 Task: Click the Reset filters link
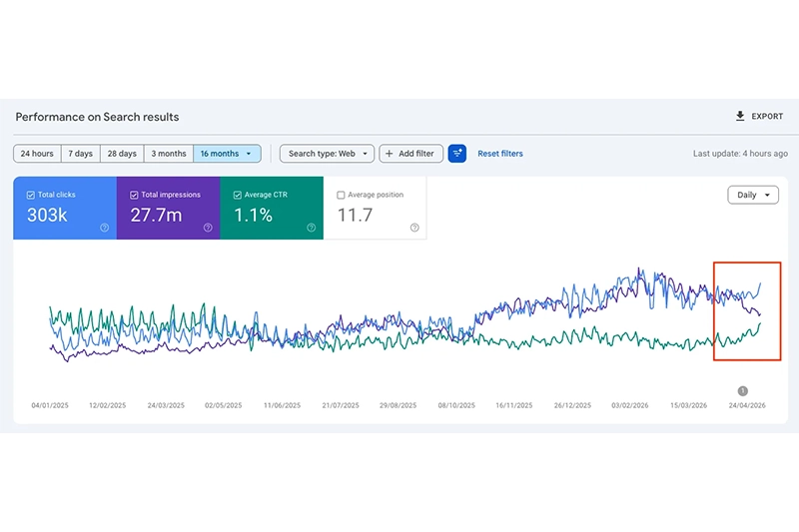(x=500, y=154)
